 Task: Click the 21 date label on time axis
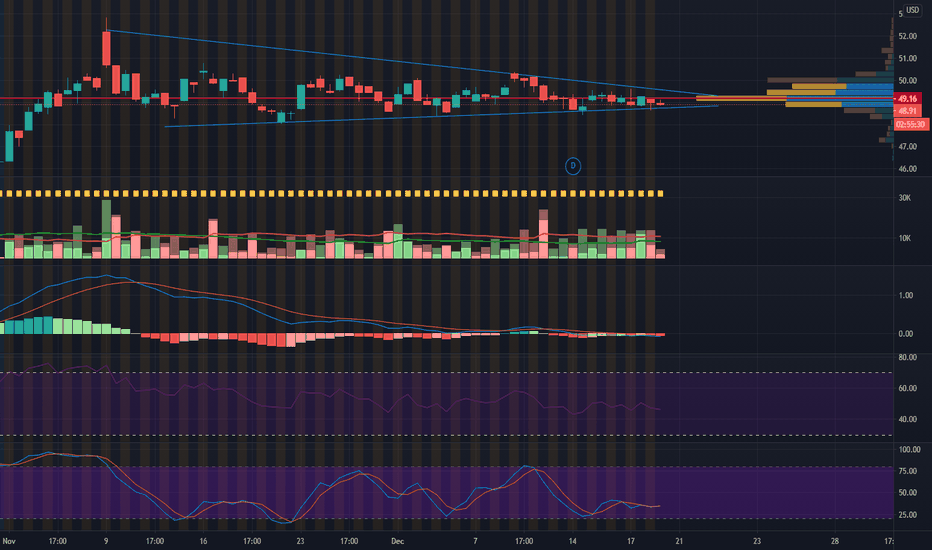coord(679,541)
